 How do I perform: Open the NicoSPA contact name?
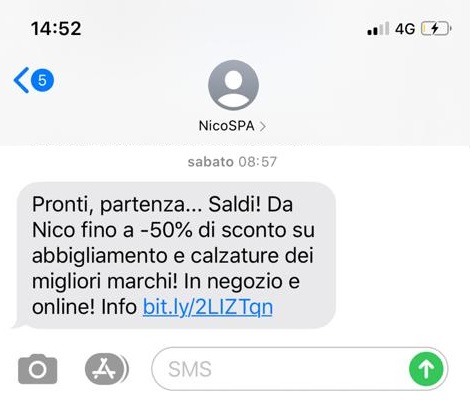pyautogui.click(x=226, y=126)
